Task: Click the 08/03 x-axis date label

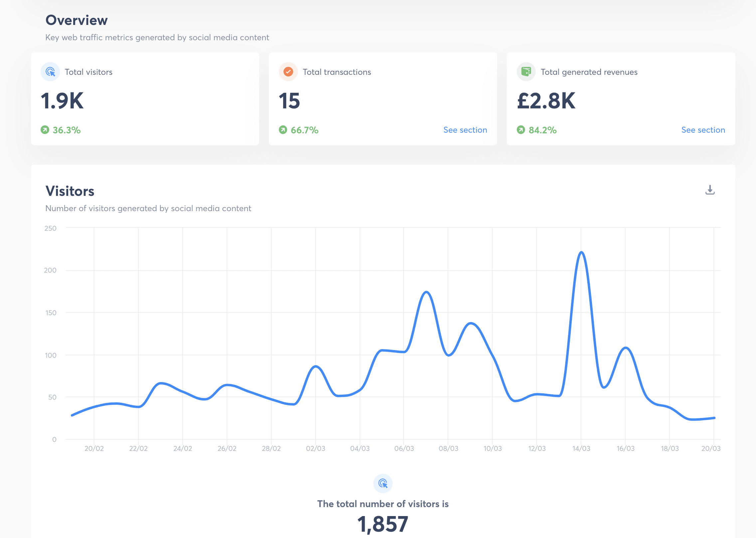Action: click(448, 449)
